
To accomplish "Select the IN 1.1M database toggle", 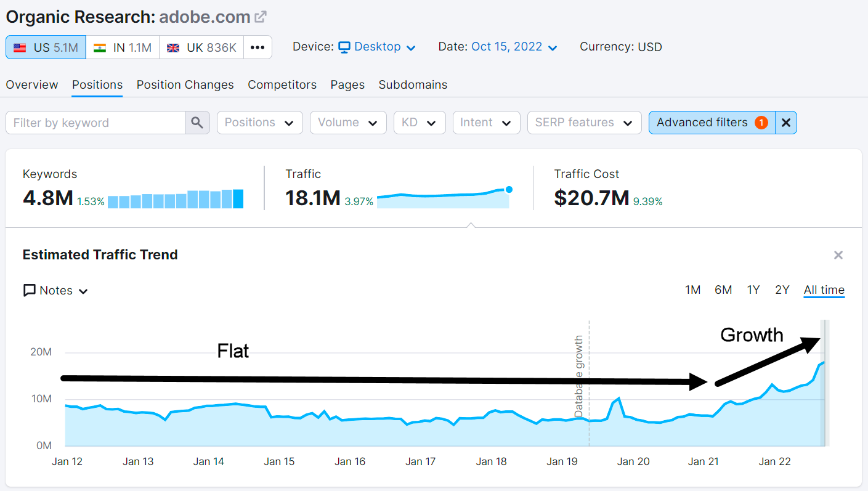I will pyautogui.click(x=122, y=47).
